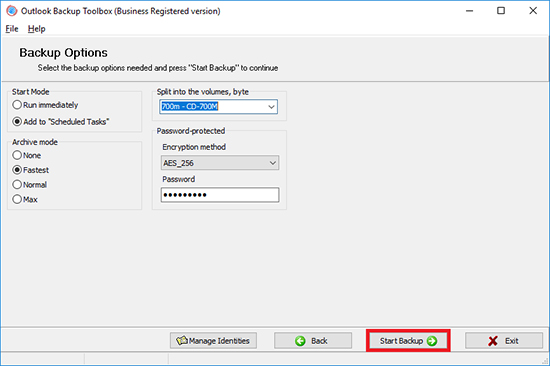
Task: Click the Start Mode group label
Action: (x=31, y=92)
